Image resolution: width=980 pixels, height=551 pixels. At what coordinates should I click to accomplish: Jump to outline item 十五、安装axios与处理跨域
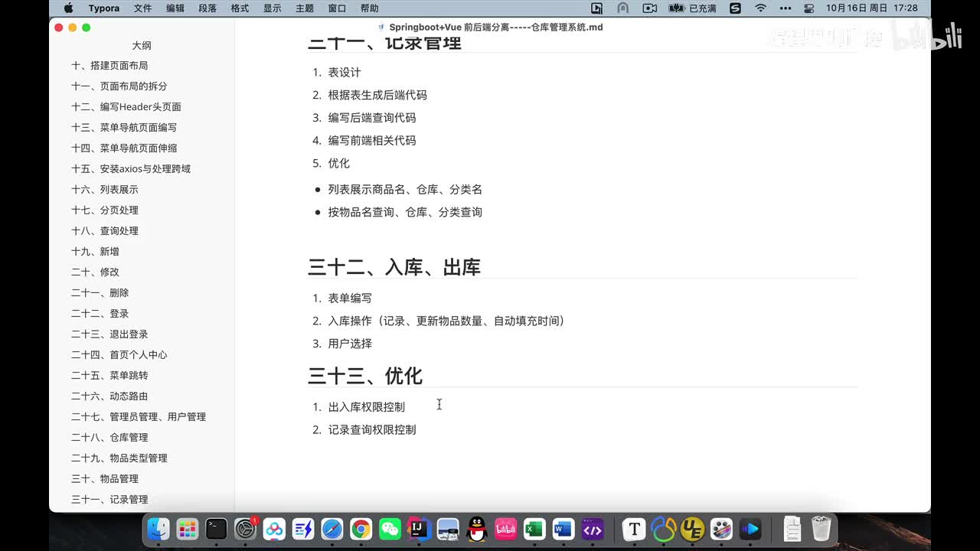pyautogui.click(x=131, y=169)
